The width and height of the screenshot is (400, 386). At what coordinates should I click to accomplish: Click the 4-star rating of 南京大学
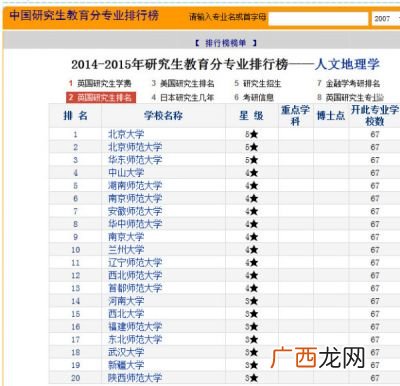coord(252,237)
